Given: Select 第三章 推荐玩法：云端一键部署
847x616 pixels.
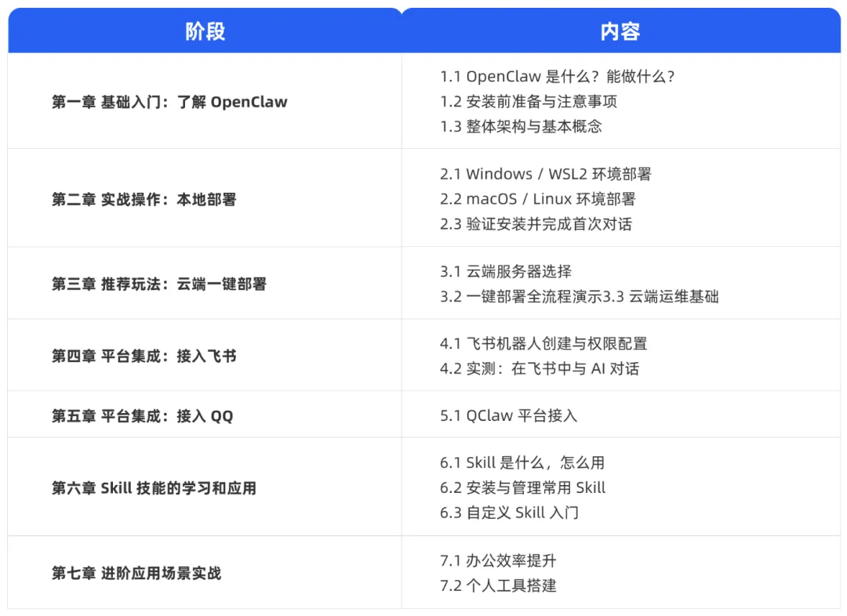Looking at the screenshot, I should pyautogui.click(x=159, y=284).
